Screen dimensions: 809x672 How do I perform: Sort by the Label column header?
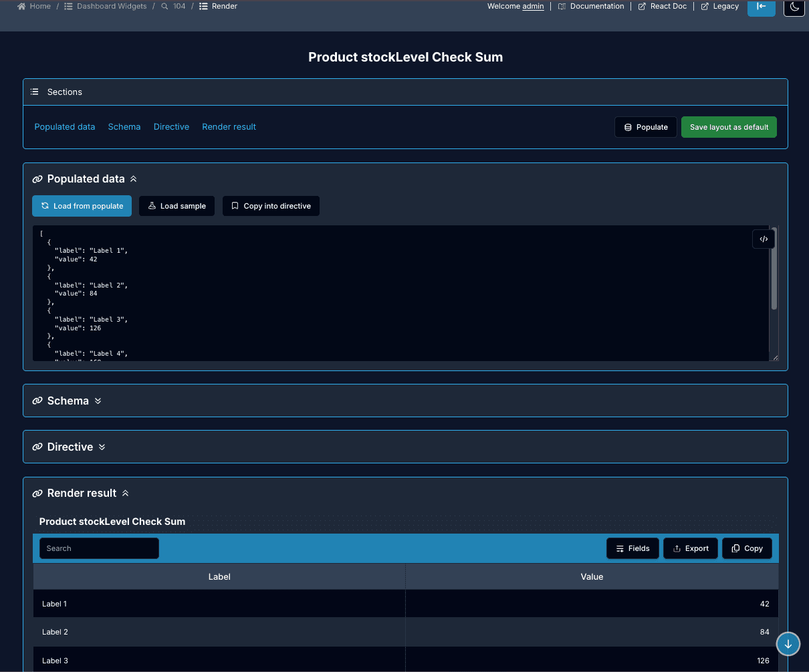219,576
